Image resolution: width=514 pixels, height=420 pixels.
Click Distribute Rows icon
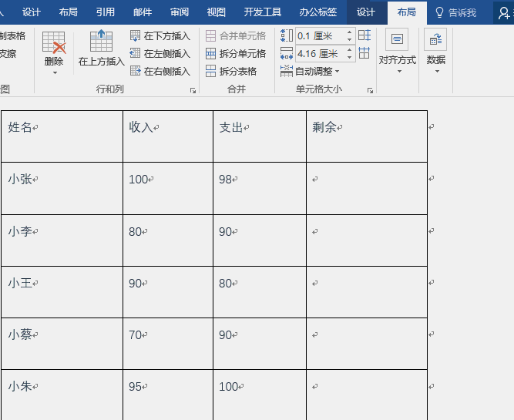pyautogui.click(x=365, y=35)
